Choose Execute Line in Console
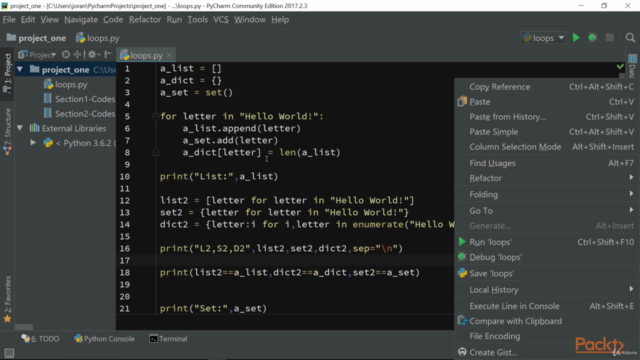This screenshot has width=640, height=360. pyautogui.click(x=546, y=306)
